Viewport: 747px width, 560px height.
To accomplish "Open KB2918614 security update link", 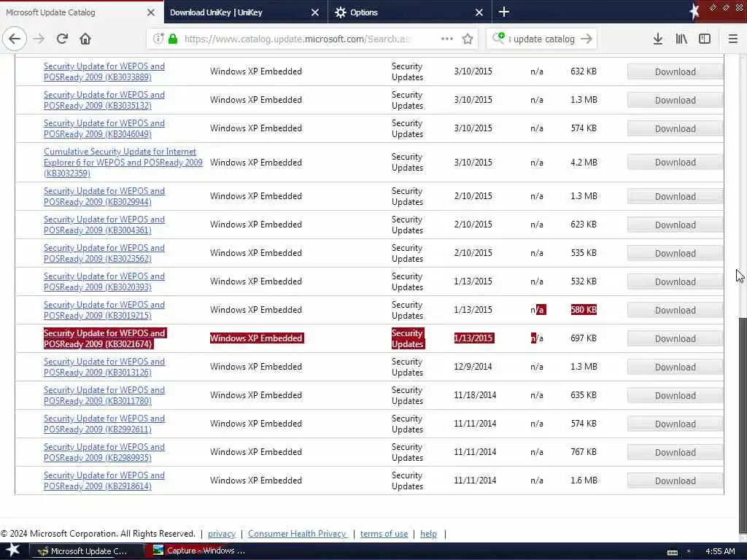I will pos(104,481).
